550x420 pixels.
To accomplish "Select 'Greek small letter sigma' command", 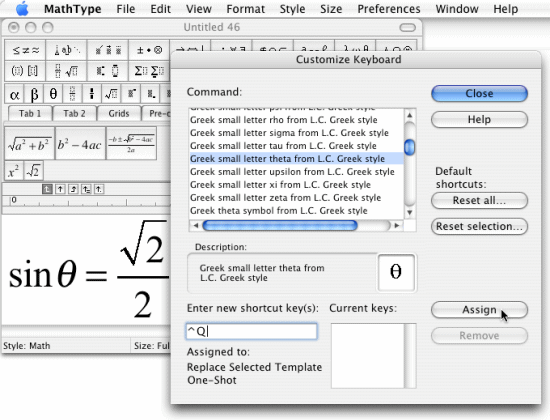I will 296,133.
